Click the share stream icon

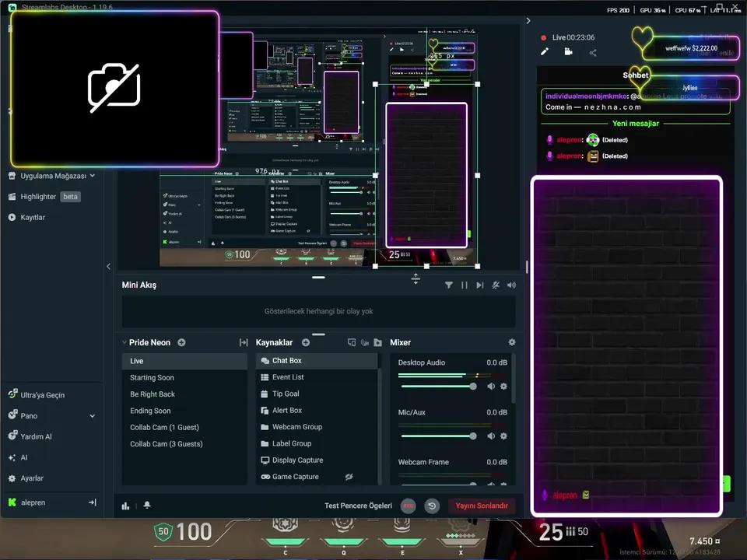[x=593, y=52]
